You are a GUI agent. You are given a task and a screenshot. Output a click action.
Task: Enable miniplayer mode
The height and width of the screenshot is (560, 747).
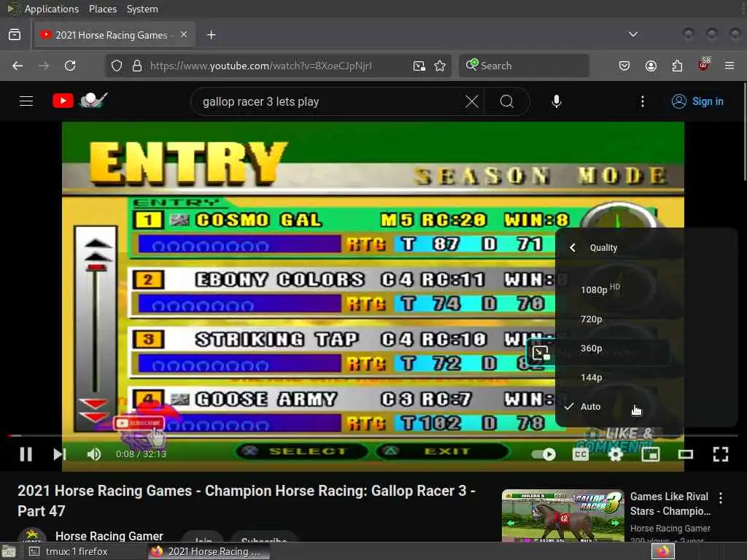point(650,454)
